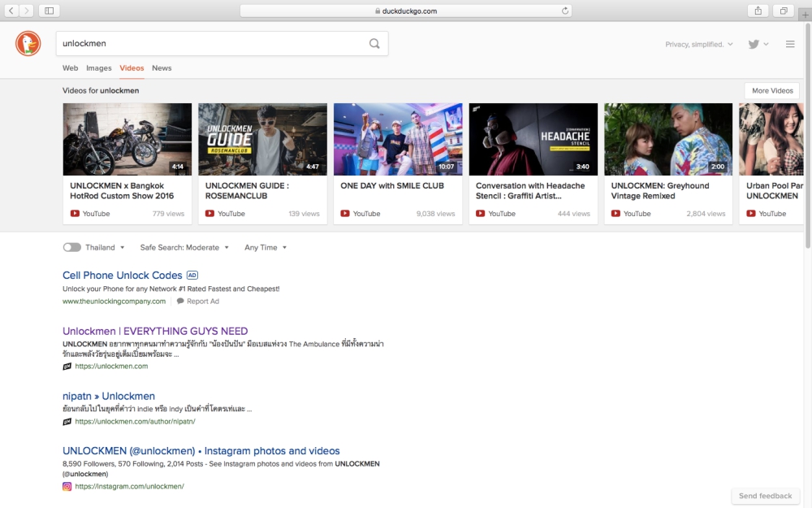Open the Safari share menu
The image size is (812, 508).
758,11
